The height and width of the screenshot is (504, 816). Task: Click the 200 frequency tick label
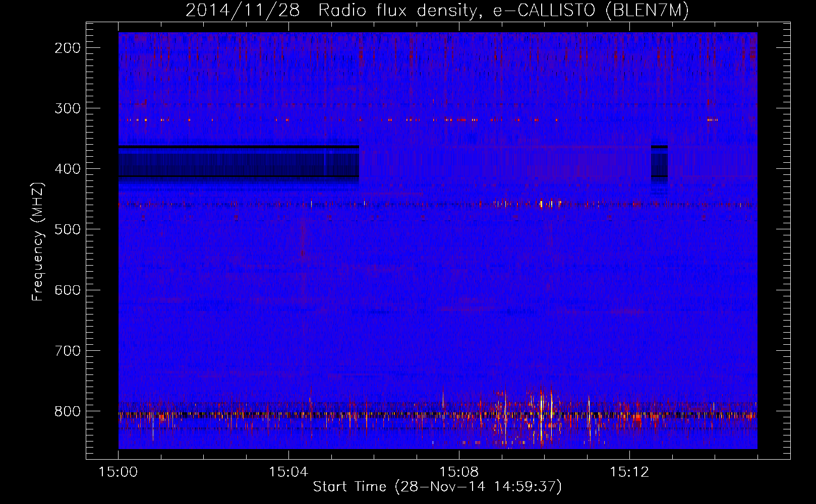click(x=68, y=48)
